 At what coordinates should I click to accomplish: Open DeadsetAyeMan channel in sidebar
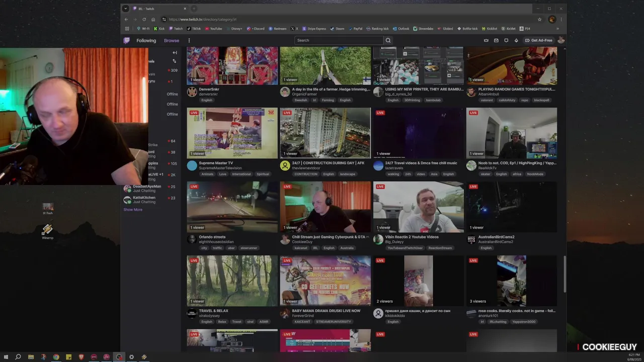[x=151, y=189]
